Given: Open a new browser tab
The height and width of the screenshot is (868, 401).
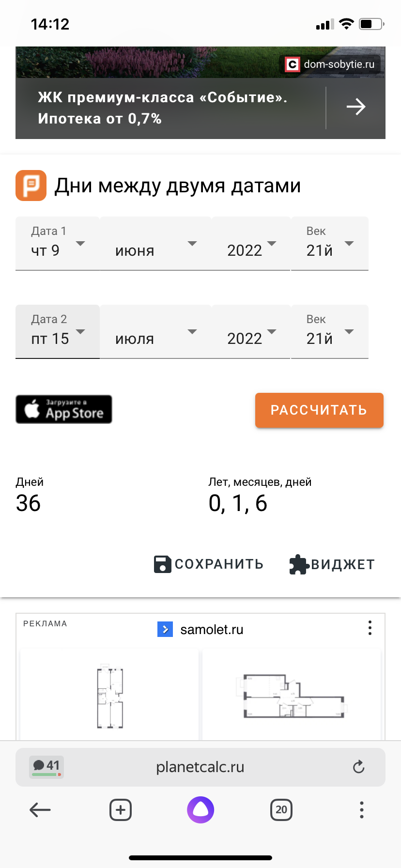Looking at the screenshot, I should pos(121,809).
